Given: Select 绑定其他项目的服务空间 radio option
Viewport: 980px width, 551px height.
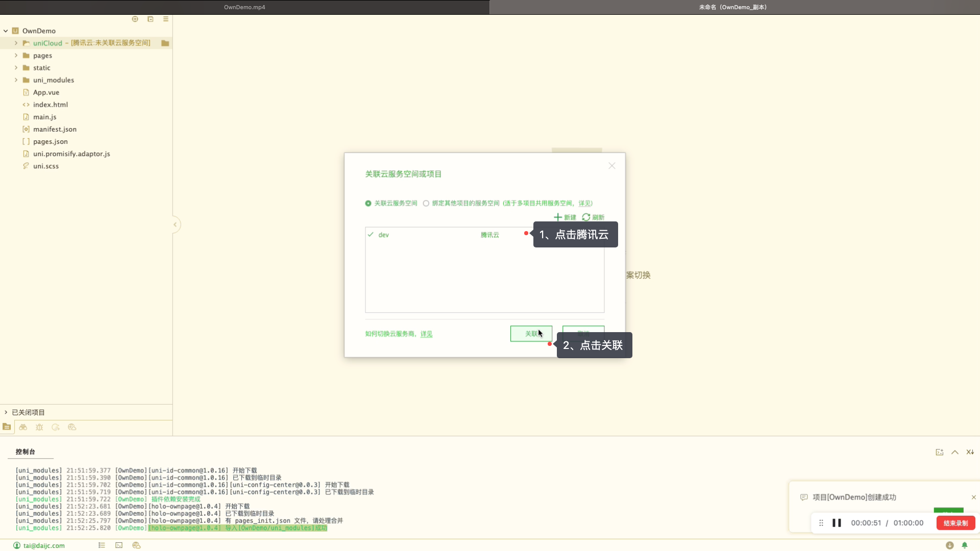Looking at the screenshot, I should pyautogui.click(x=426, y=204).
